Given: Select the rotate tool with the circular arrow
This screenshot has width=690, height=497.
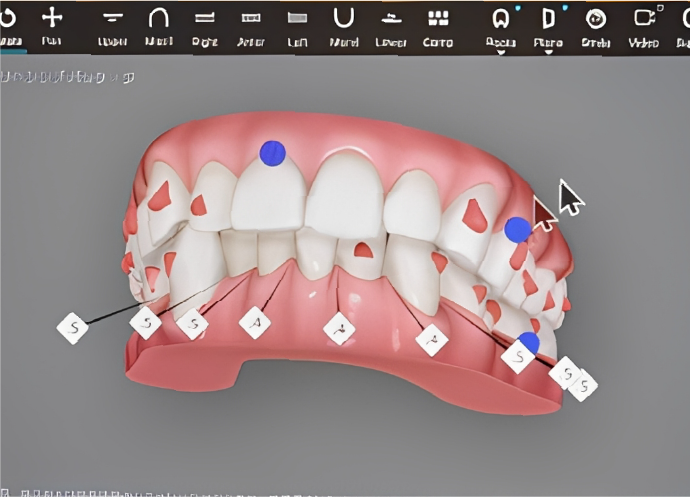Looking at the screenshot, I should 10,19.
